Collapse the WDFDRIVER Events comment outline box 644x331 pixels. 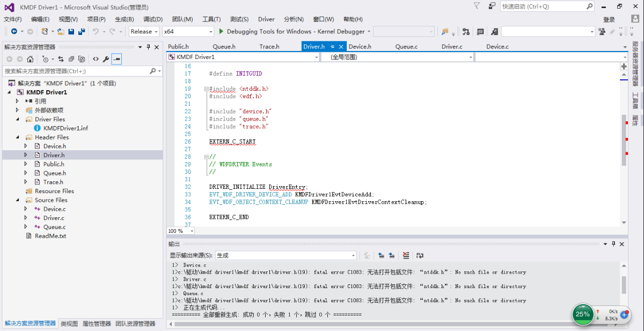pos(206,157)
